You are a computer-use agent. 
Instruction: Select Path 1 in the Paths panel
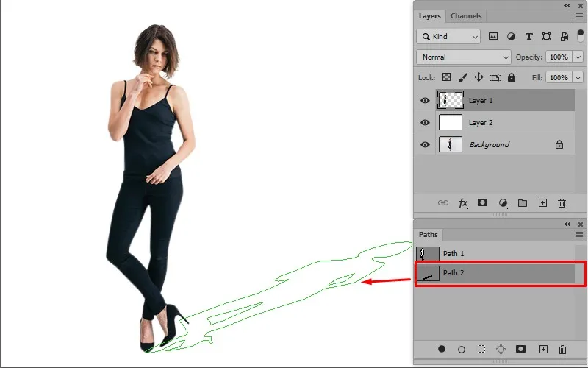point(494,253)
